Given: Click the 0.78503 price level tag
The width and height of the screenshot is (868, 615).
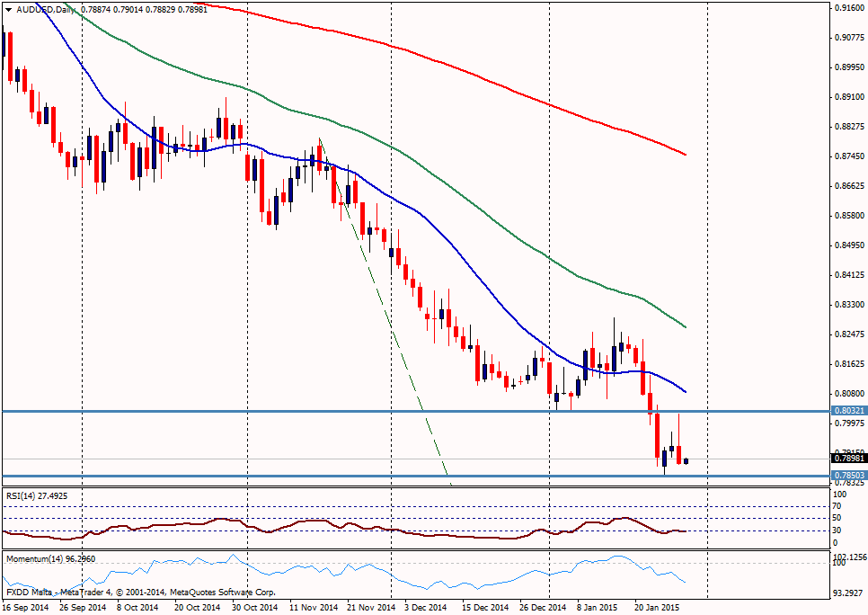Looking at the screenshot, I should point(846,476).
